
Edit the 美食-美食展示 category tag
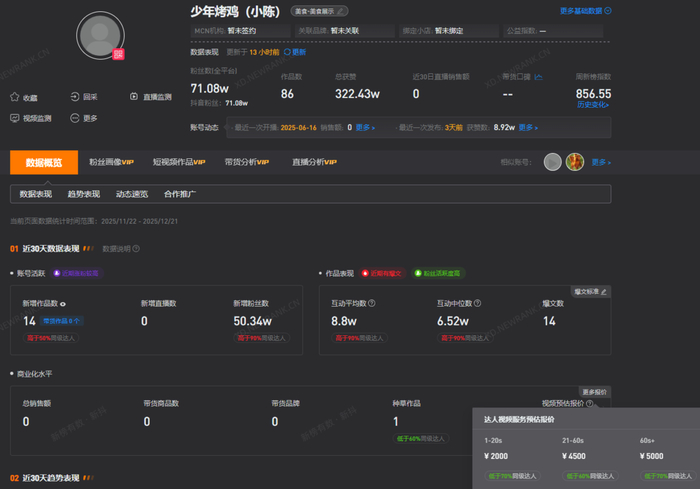coord(319,11)
